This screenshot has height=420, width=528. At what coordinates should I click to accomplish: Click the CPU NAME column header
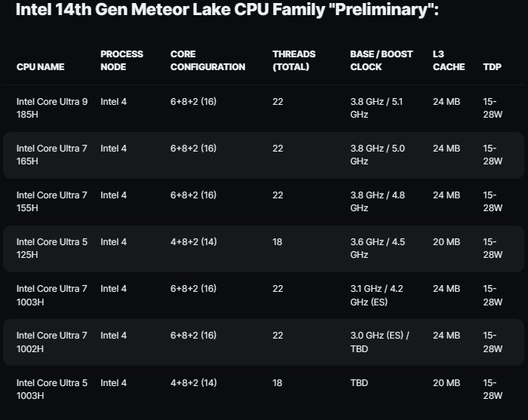41,67
